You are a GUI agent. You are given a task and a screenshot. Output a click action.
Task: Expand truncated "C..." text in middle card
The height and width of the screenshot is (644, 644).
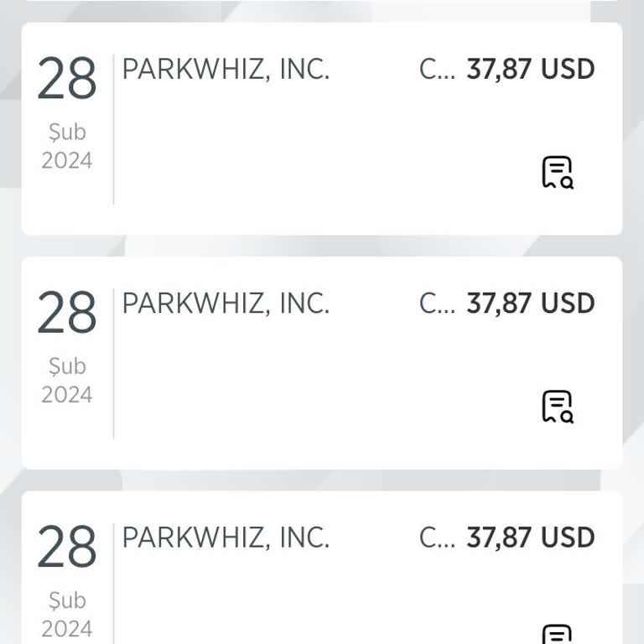(x=436, y=304)
